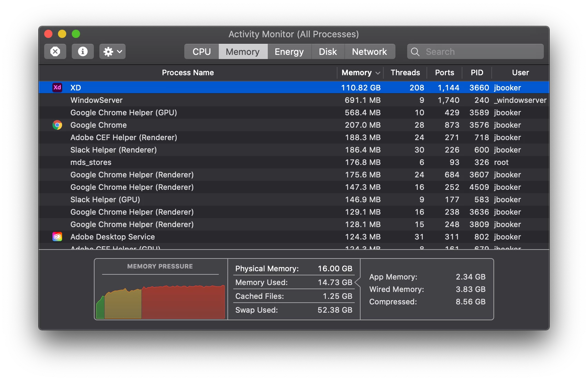Screen dimensions: 588x381
Task: Select Chrome Helper (Renderer) with PID 4509
Action: coord(294,187)
